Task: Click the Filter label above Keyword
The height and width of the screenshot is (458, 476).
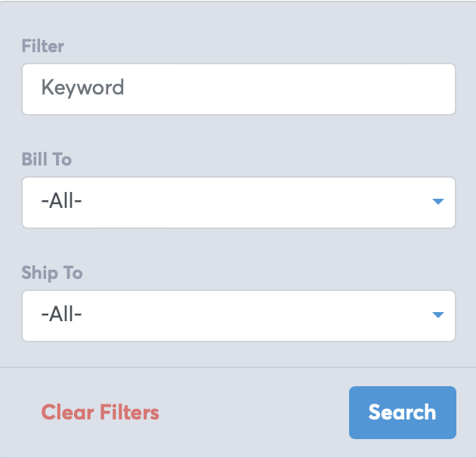Action: pos(43,46)
